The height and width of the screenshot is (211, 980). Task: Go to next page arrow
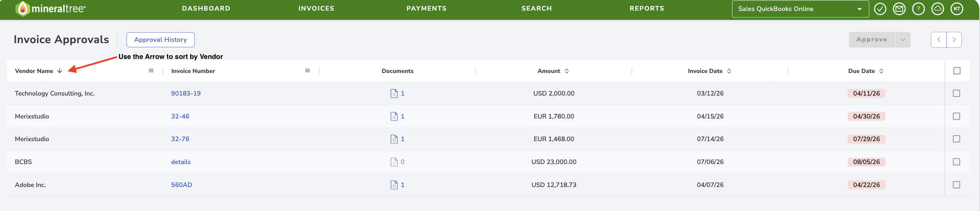point(954,39)
